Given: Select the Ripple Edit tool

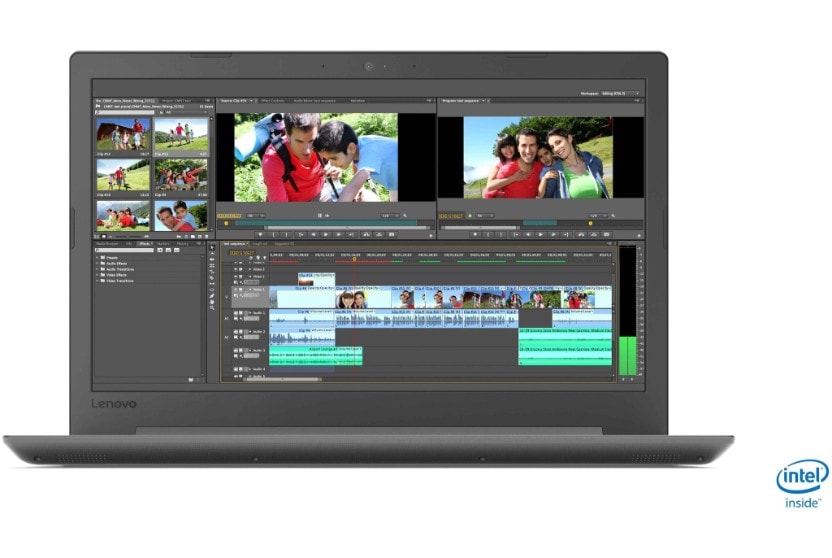Looking at the screenshot, I should pyautogui.click(x=212, y=259).
